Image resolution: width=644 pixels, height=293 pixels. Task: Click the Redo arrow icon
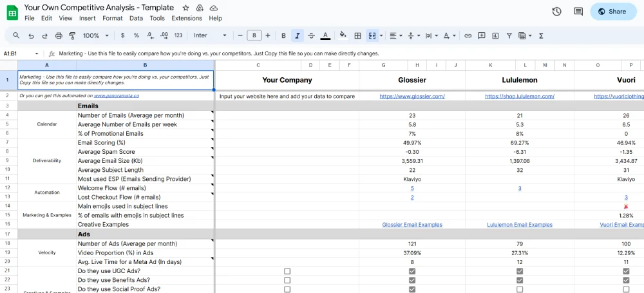click(x=45, y=36)
